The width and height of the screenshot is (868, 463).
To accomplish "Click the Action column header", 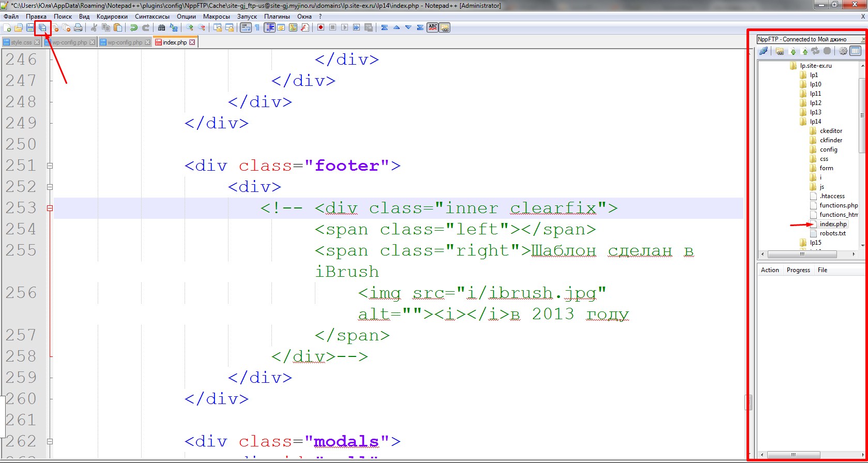I will coord(770,270).
